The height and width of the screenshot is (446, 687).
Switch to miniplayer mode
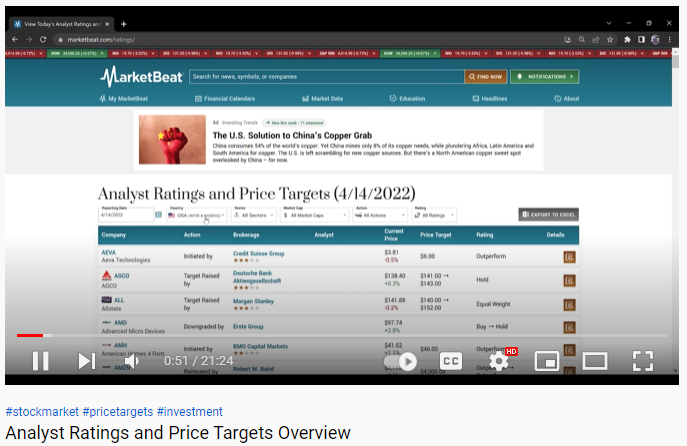click(547, 361)
